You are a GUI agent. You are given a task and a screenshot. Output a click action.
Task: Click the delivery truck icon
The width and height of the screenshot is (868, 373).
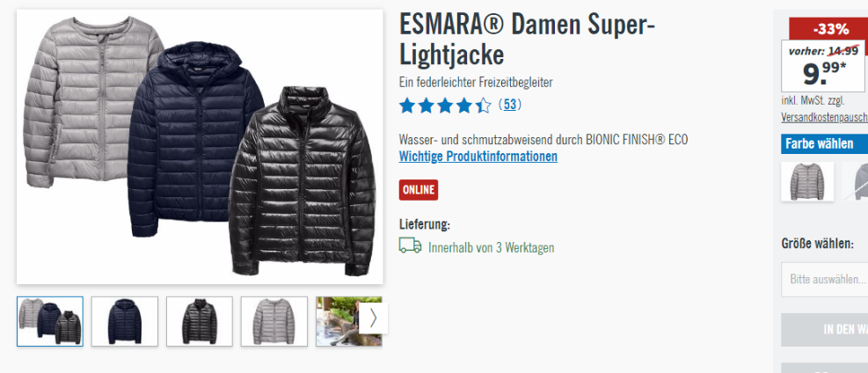[x=410, y=245]
